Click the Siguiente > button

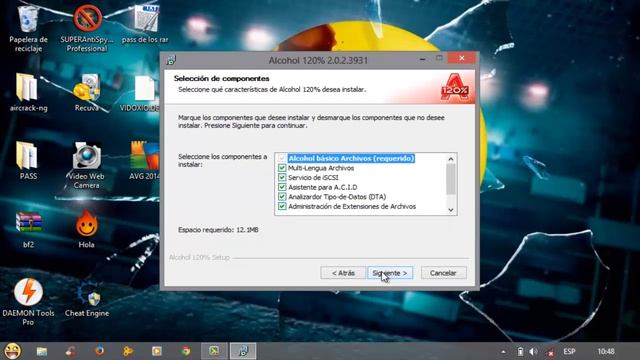[390, 273]
